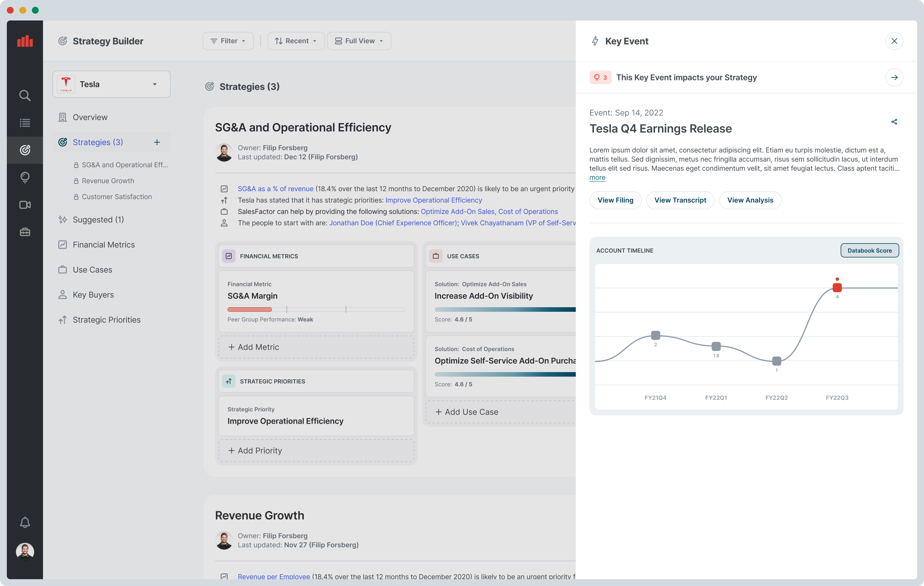Open the Improve Operational Efficiency link
Image resolution: width=924 pixels, height=586 pixels.
(x=434, y=200)
